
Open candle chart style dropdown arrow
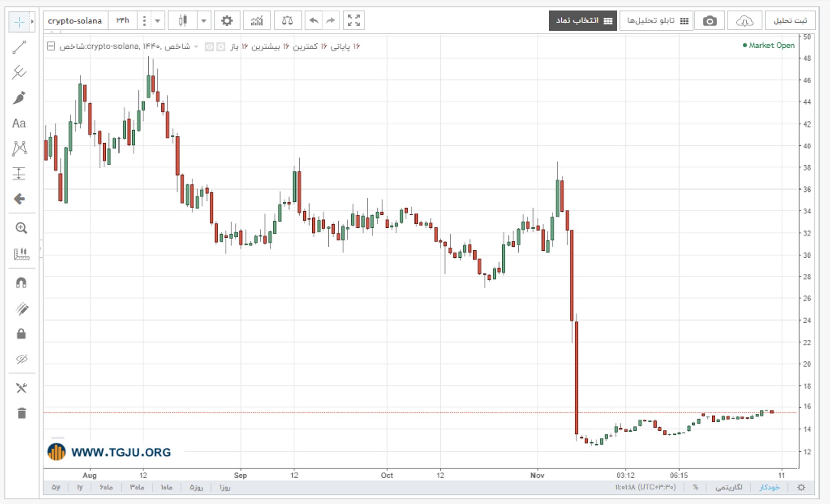pyautogui.click(x=204, y=21)
